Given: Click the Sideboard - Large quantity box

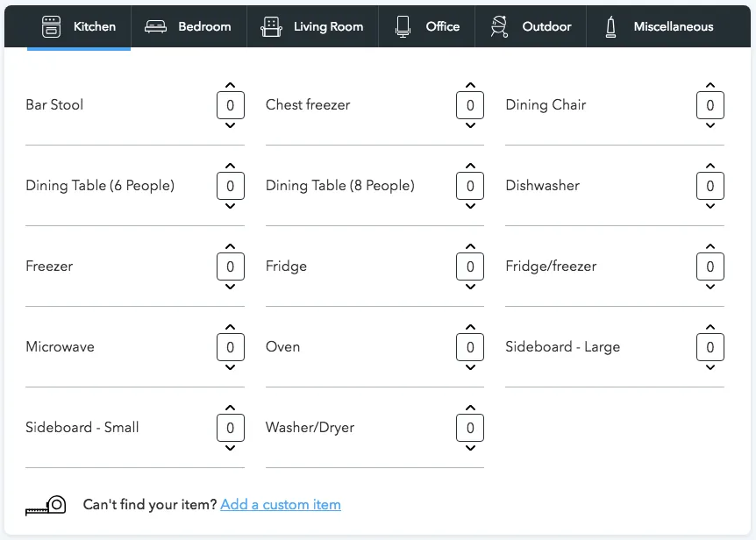Looking at the screenshot, I should (710, 347).
